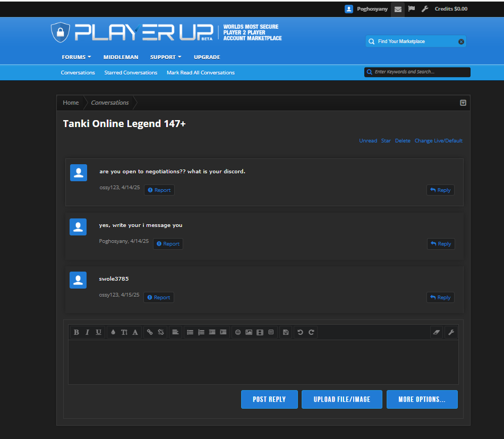The width and height of the screenshot is (504, 439).
Task: Open Starred Conversations
Action: click(x=131, y=73)
